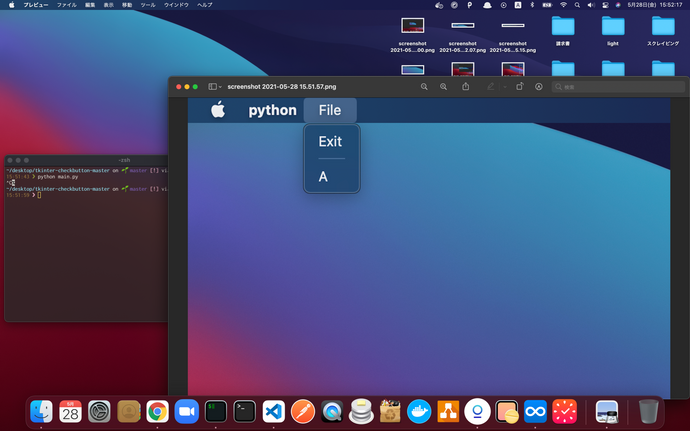The height and width of the screenshot is (431, 690).
Task: Launch Zoom from the Dock
Action: click(x=187, y=412)
